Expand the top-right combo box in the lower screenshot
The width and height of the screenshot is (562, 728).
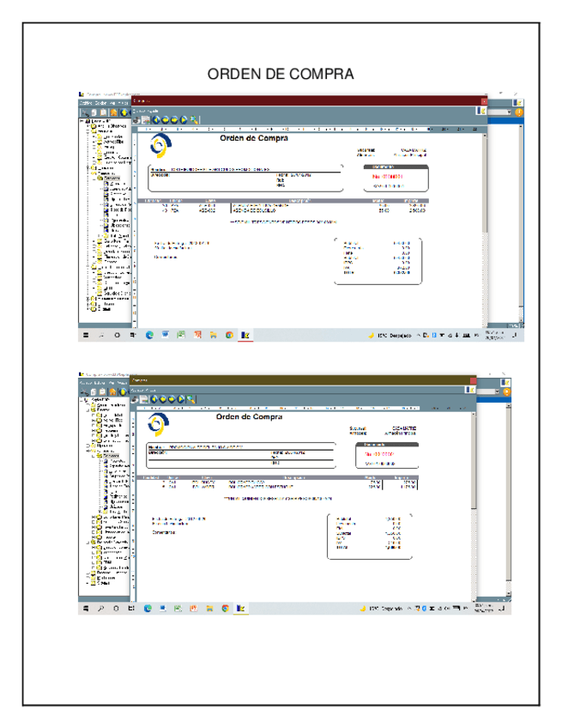click(x=497, y=391)
